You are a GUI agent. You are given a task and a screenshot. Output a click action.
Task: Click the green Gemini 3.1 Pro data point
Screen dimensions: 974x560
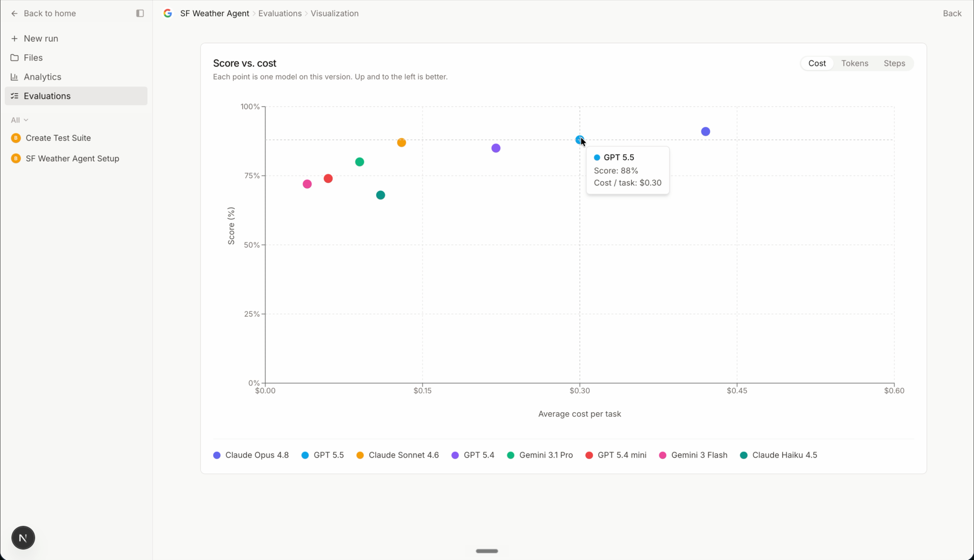pyautogui.click(x=360, y=162)
